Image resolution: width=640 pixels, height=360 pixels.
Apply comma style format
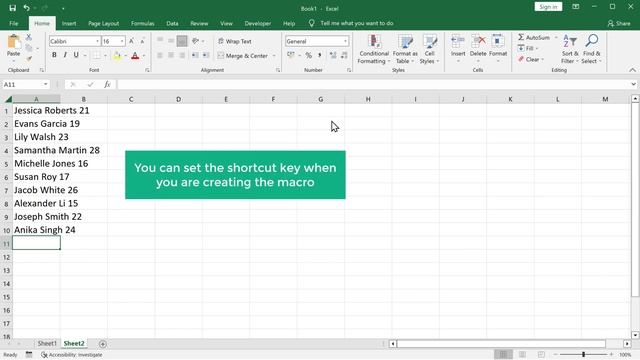tap(320, 55)
